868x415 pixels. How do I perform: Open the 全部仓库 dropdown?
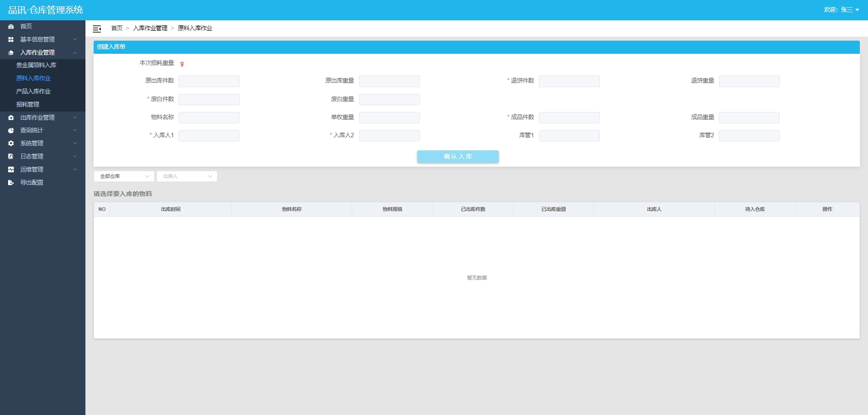[124, 176]
